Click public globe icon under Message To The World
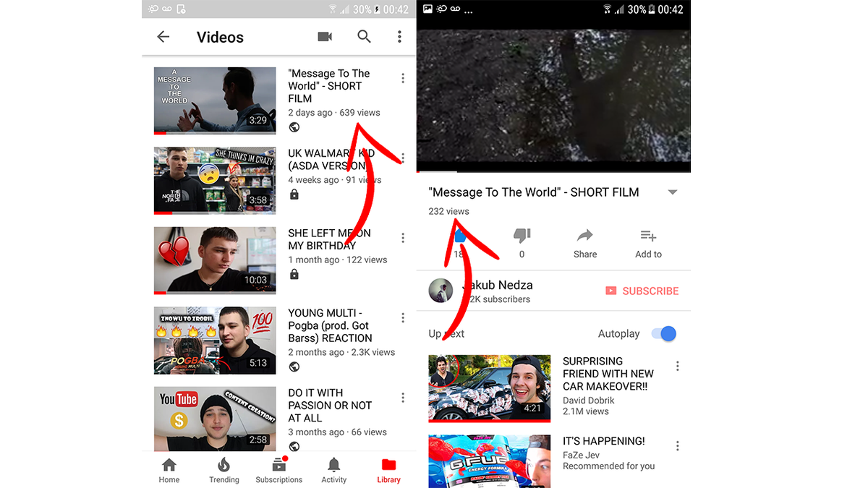The width and height of the screenshot is (868, 488). pyautogui.click(x=294, y=127)
